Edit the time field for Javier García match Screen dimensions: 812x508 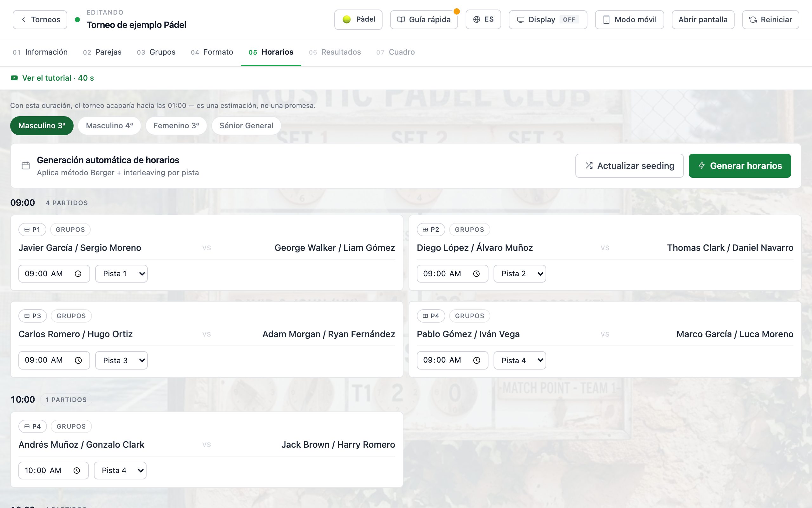point(54,274)
